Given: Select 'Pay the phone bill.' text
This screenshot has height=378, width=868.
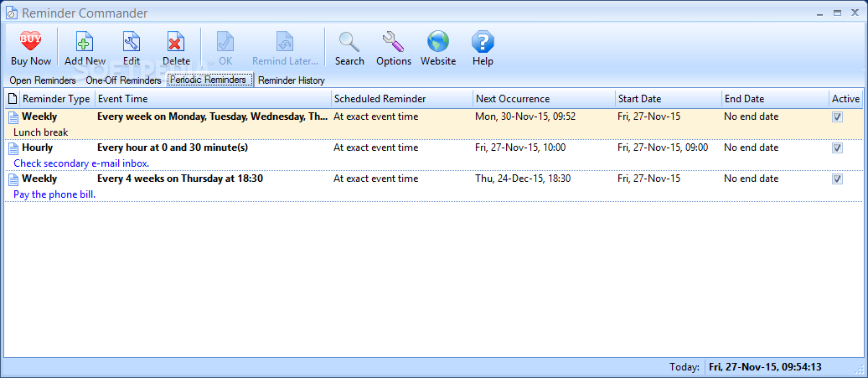Looking at the screenshot, I should 54,194.
